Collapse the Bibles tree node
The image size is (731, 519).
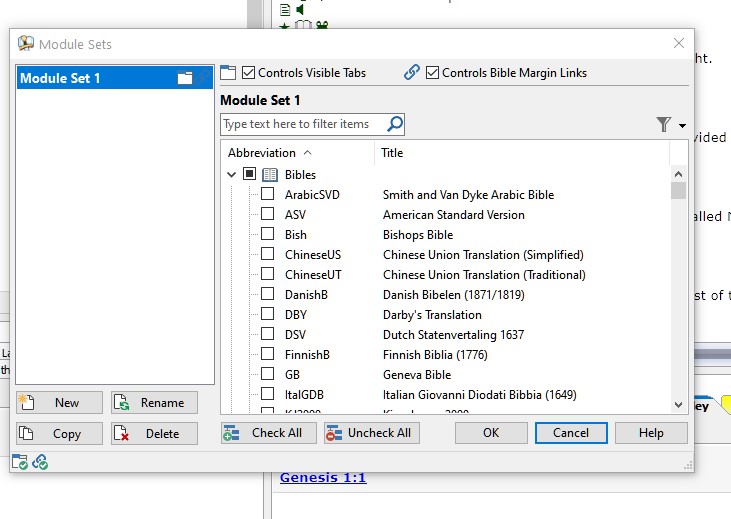point(231,175)
